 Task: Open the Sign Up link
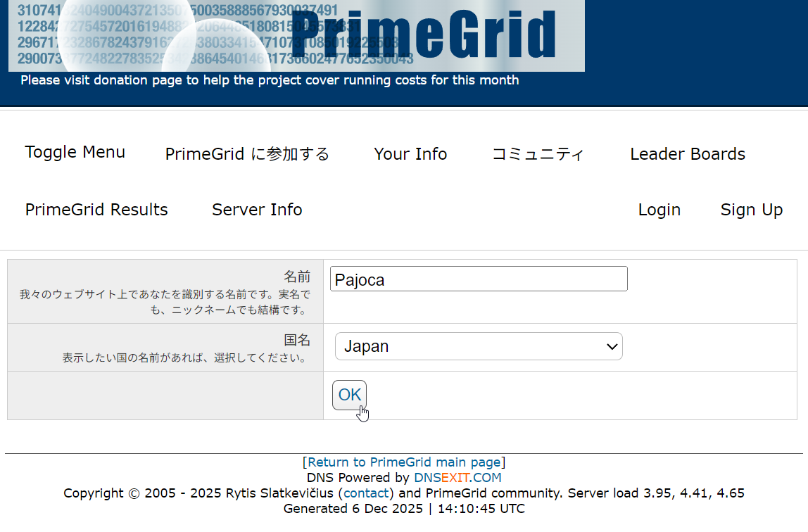click(751, 209)
